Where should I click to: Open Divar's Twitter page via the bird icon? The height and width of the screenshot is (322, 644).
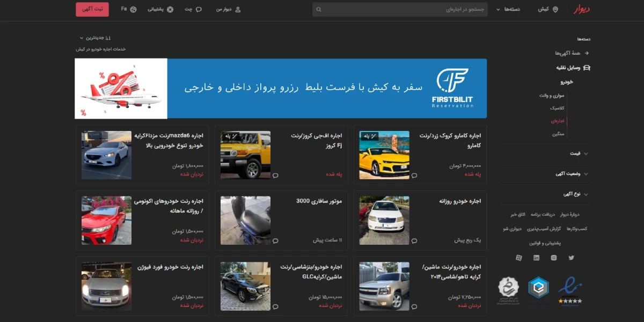tap(572, 258)
